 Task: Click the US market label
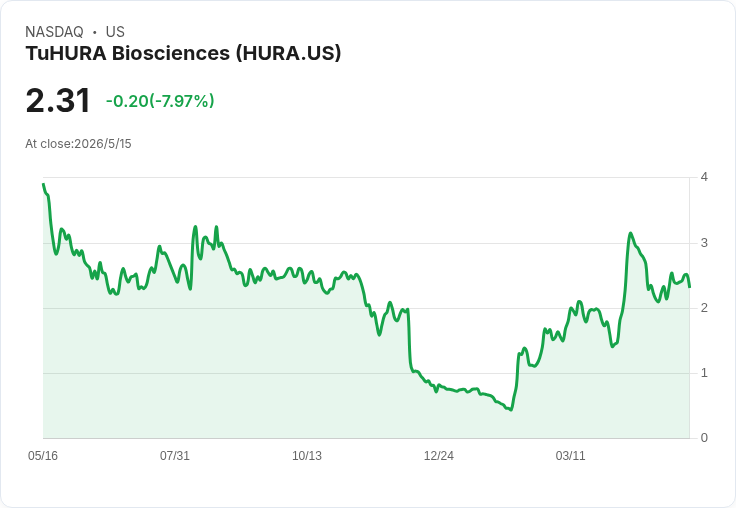(115, 32)
